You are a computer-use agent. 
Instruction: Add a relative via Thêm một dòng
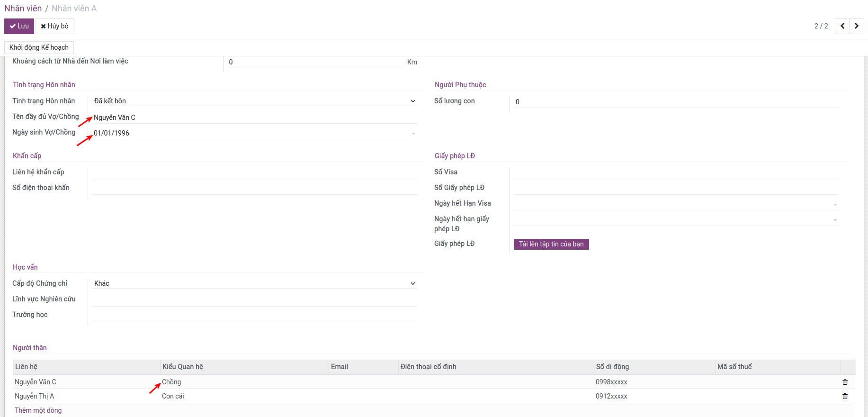click(38, 410)
